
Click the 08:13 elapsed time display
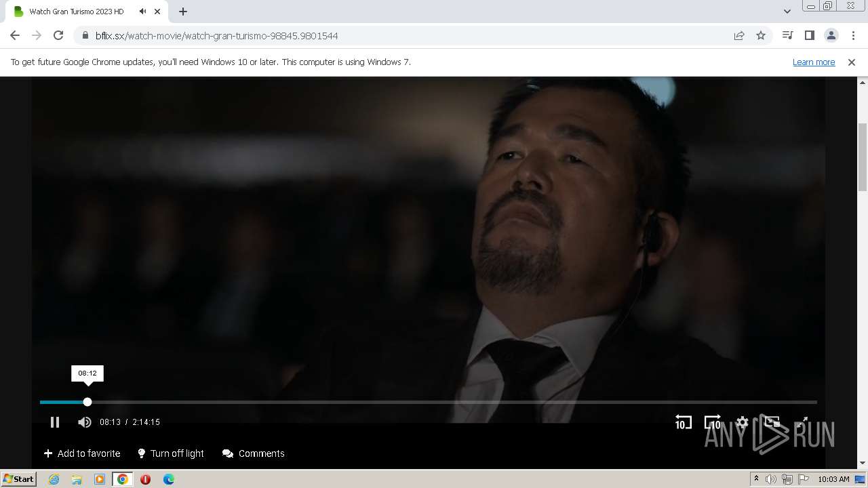click(110, 422)
